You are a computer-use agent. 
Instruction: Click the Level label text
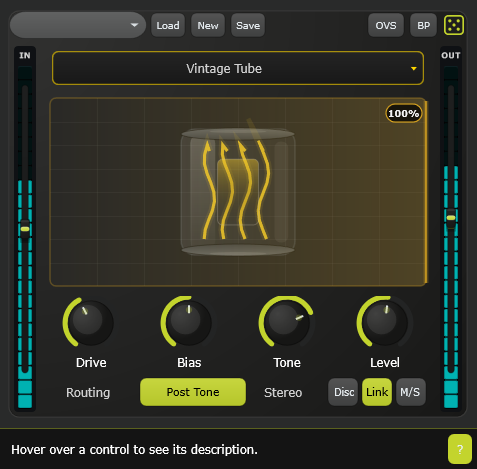click(385, 362)
